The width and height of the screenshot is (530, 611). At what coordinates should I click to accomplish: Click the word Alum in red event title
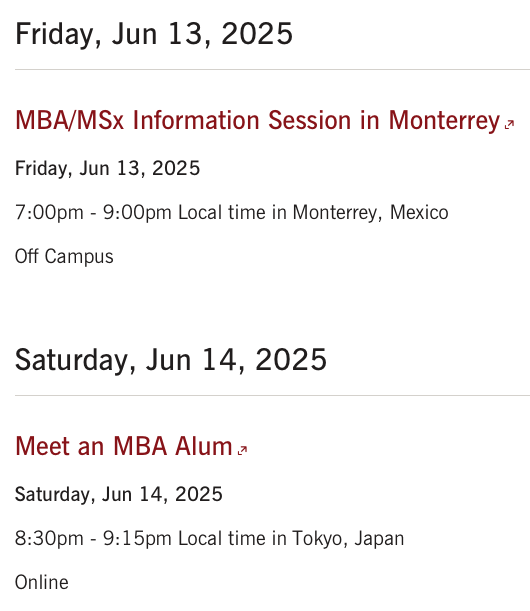[x=203, y=446]
